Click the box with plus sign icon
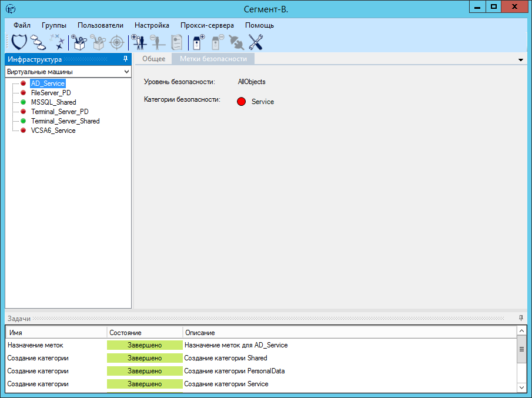Screen dimensions: 532x398 click(x=79, y=42)
